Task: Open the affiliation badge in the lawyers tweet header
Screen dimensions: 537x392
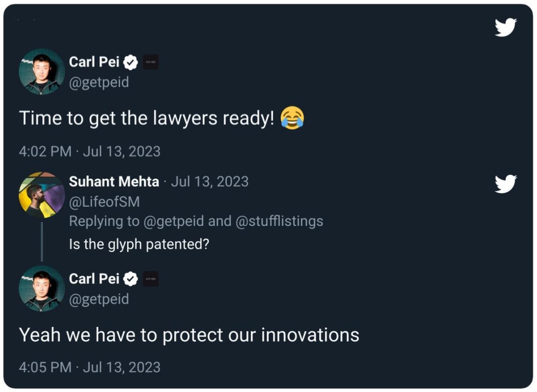Action: pos(150,62)
